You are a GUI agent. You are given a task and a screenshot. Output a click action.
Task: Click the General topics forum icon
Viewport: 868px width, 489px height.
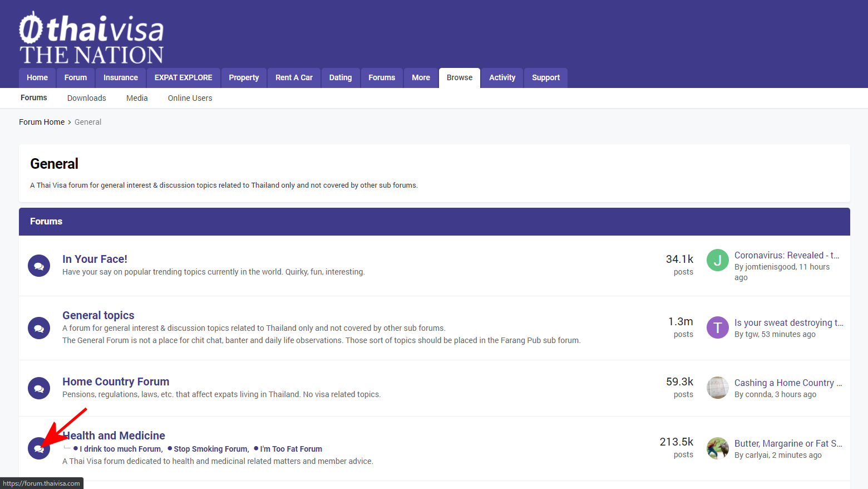point(39,328)
